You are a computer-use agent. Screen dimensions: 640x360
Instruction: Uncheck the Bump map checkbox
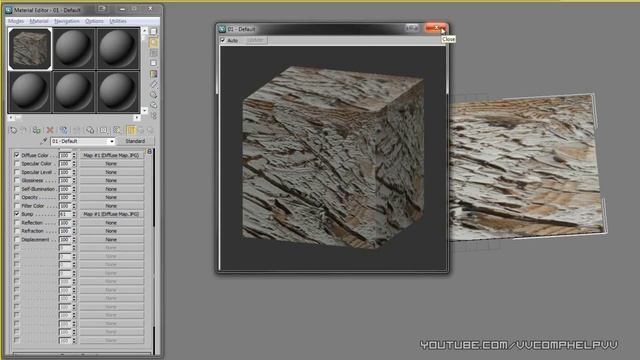pos(17,214)
